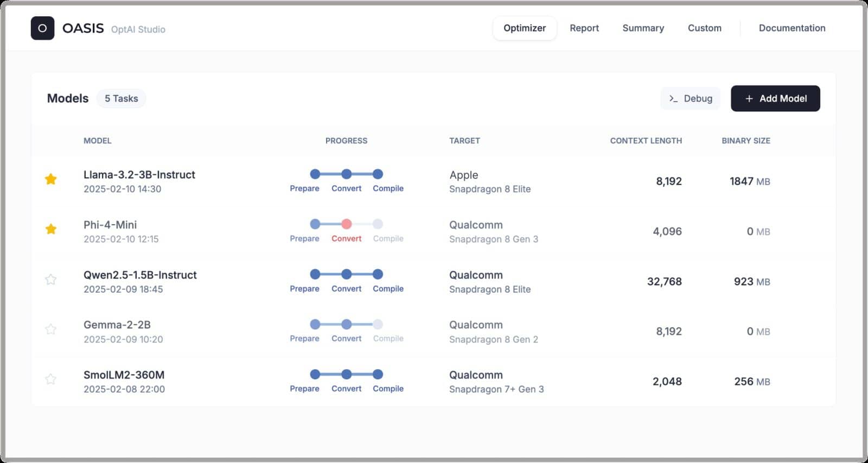Click the Convert step dot for SmolLM2-360M
868x463 pixels.
[347, 375]
